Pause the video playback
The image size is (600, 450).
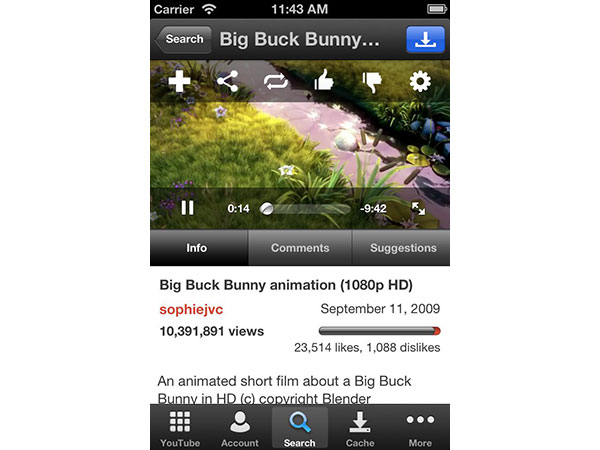pos(188,208)
